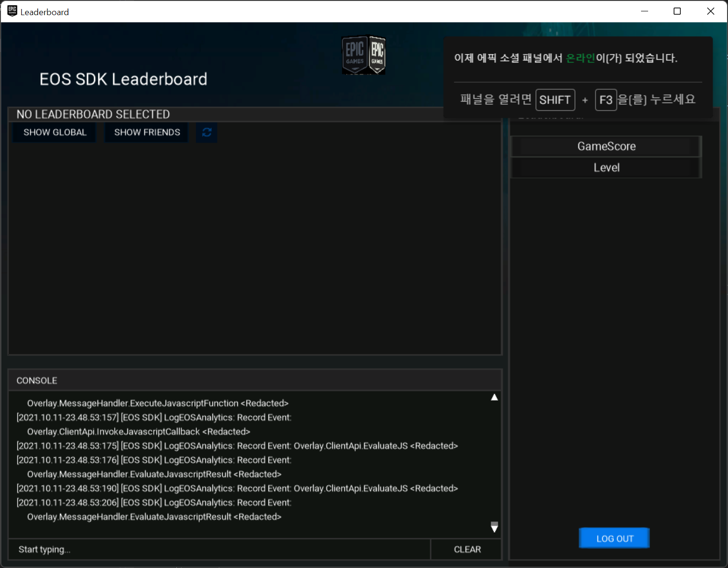Minimize the Leaderboard window
The height and width of the screenshot is (568, 728).
644,11
